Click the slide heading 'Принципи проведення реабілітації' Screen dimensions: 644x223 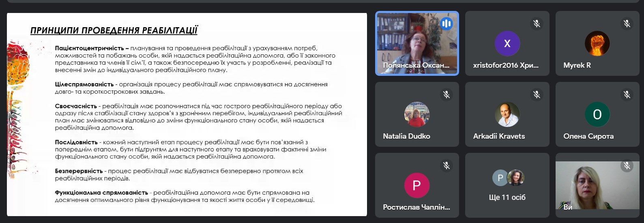tap(114, 30)
